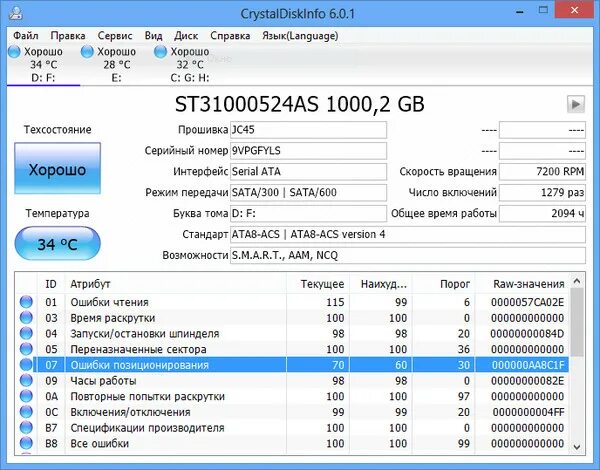Click the Хорошо health status button
Screen dimensions: 600x470
tap(57, 168)
